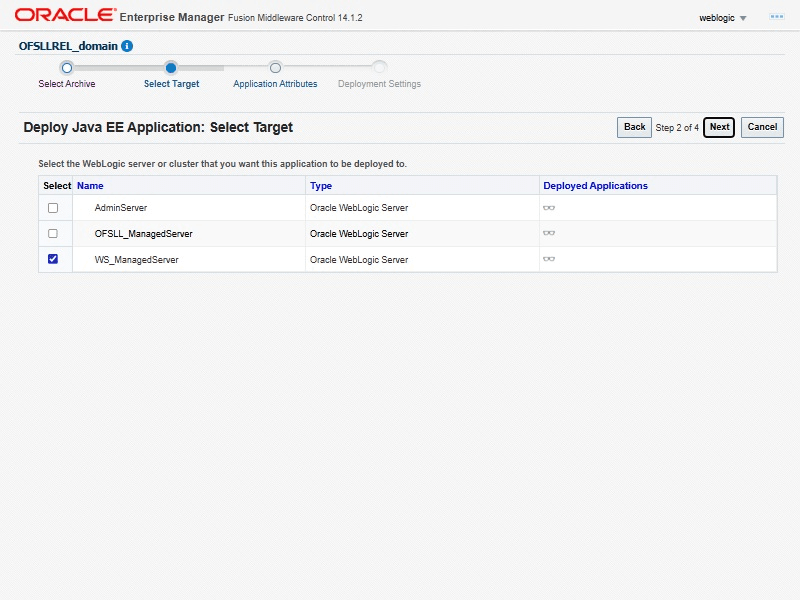
Task: Go to the Select Archive step label
Action: tap(67, 84)
